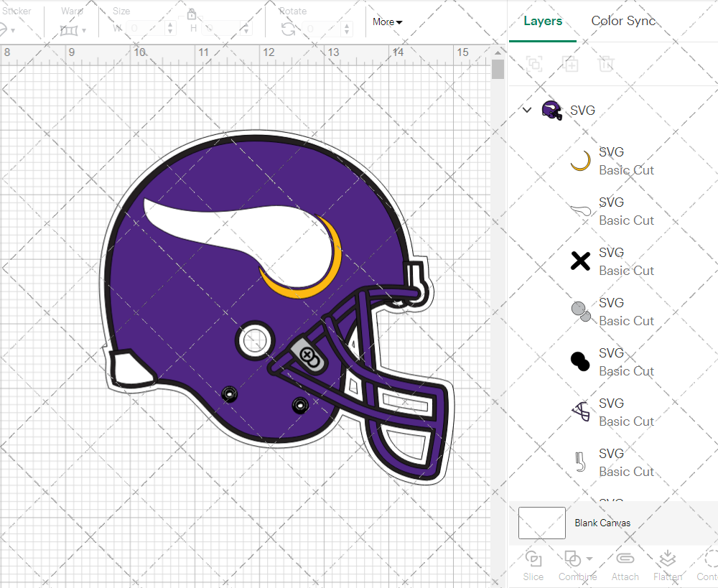Open the More dropdown menu
The width and height of the screenshot is (718, 588).
tap(387, 22)
